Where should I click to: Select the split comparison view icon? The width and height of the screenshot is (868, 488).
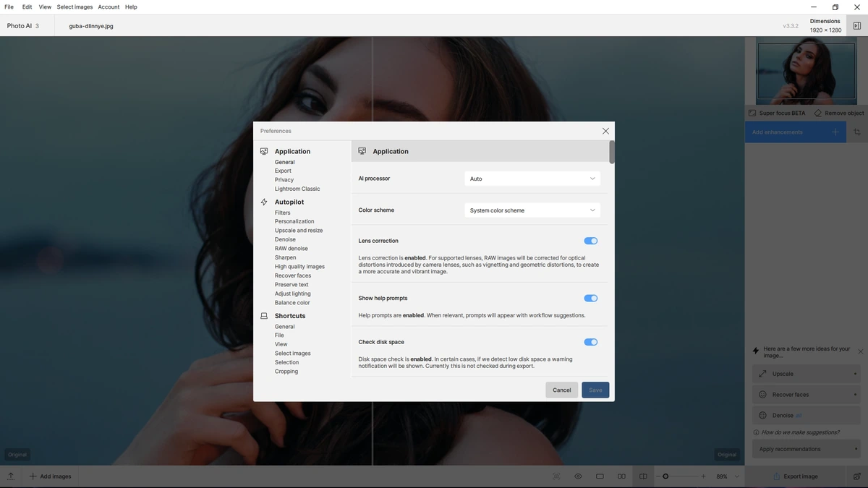(643, 476)
